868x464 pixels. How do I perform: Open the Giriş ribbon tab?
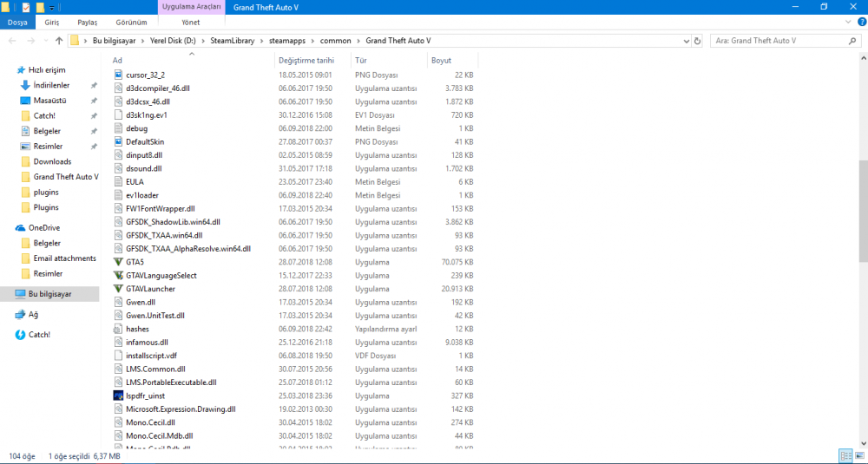52,23
